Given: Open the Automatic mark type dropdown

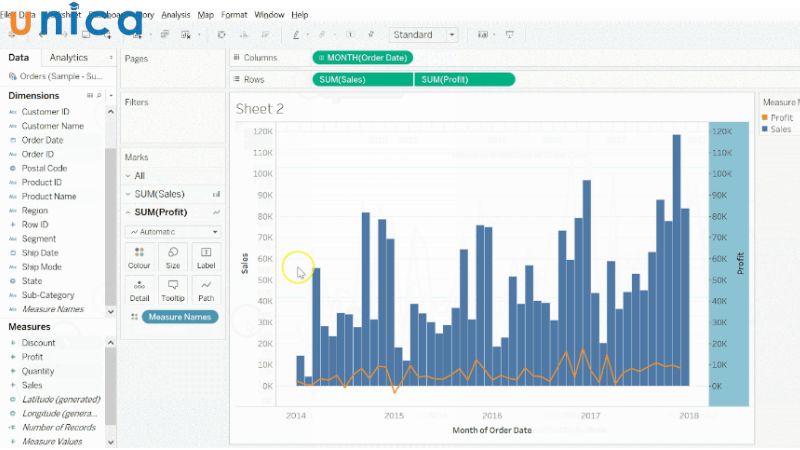Looking at the screenshot, I should (x=173, y=231).
